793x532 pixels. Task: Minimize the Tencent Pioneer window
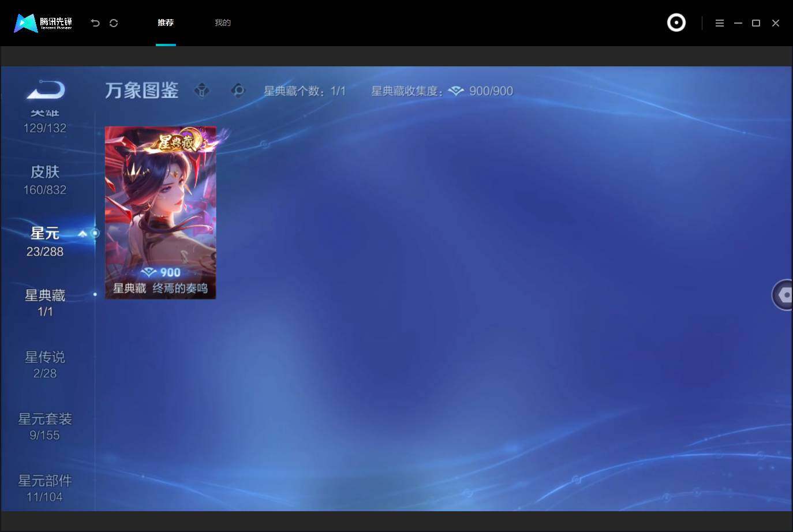[738, 23]
